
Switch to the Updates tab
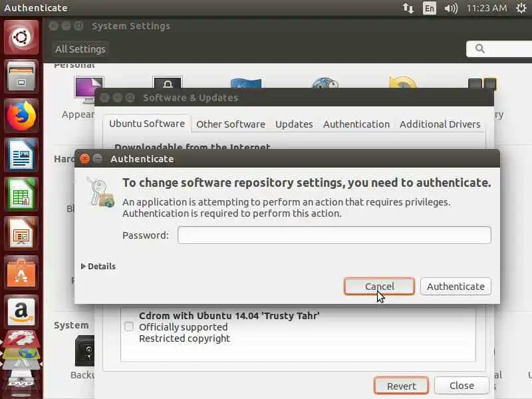coord(294,124)
